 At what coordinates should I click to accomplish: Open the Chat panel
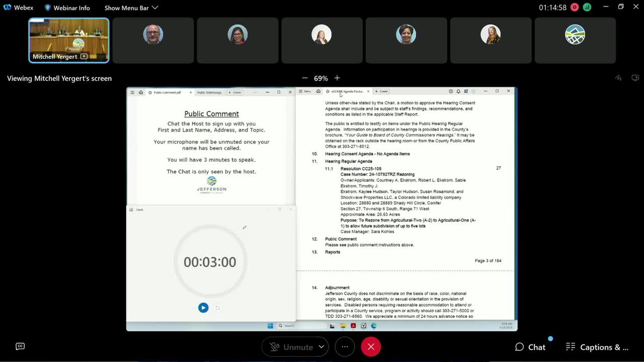(x=530, y=347)
